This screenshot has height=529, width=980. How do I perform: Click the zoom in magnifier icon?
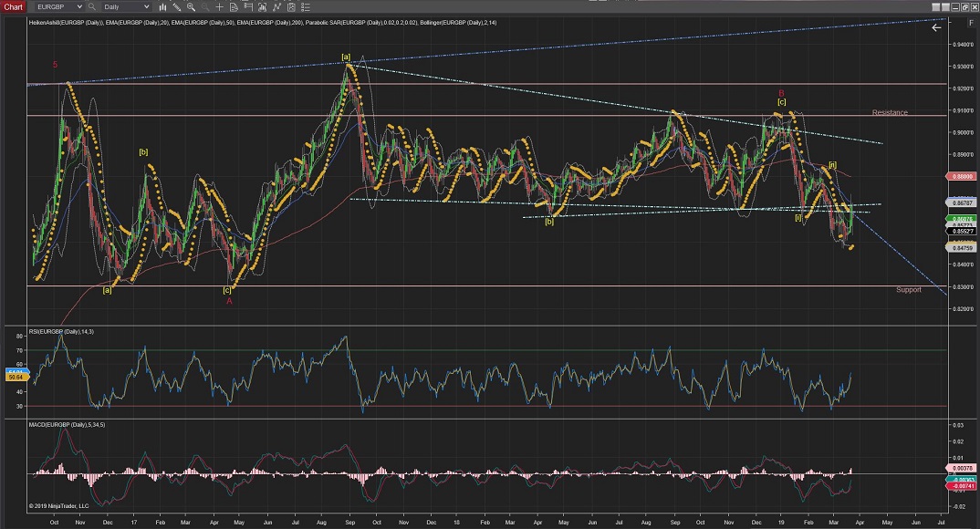(x=192, y=7)
